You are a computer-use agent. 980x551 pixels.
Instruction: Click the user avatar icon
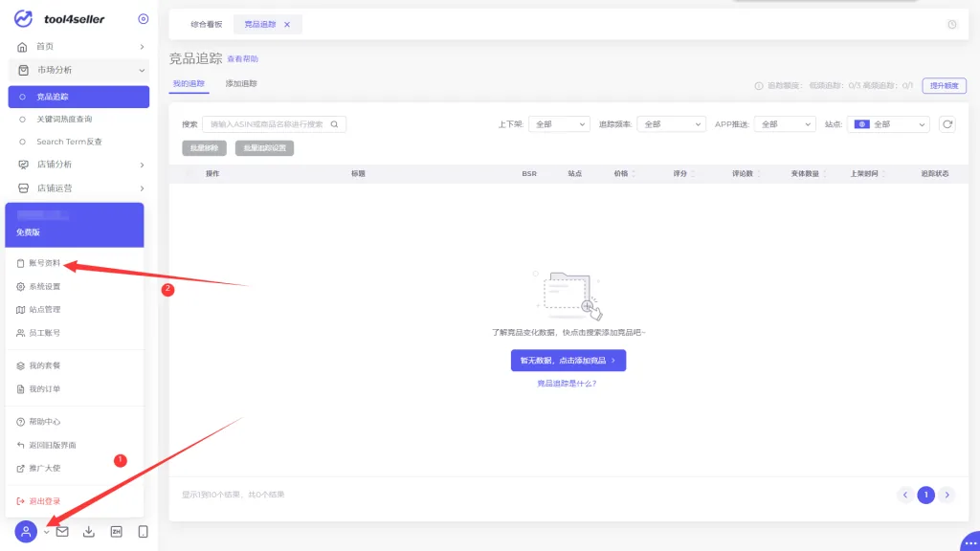[26, 532]
